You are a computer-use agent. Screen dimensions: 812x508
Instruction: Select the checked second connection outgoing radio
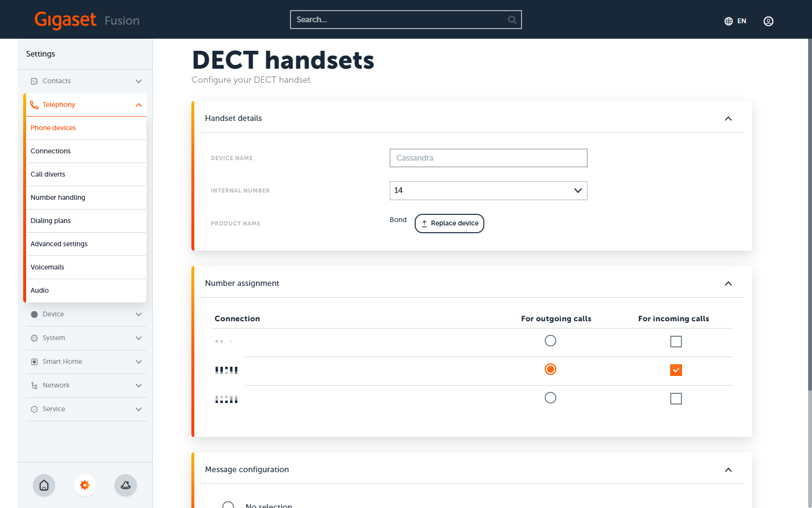(551, 369)
